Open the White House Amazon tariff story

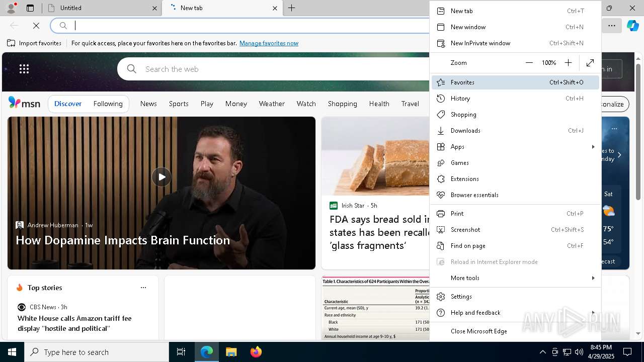[x=74, y=323]
